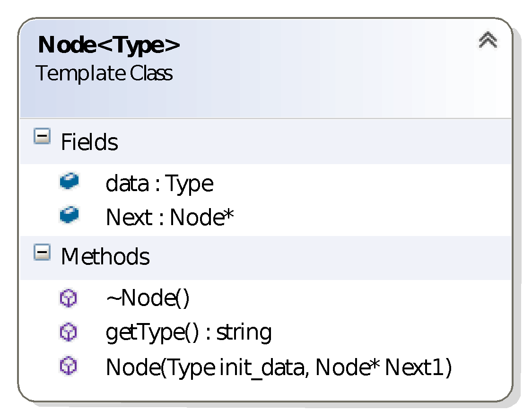
Task: Select the data : Type field
Action: [159, 184]
